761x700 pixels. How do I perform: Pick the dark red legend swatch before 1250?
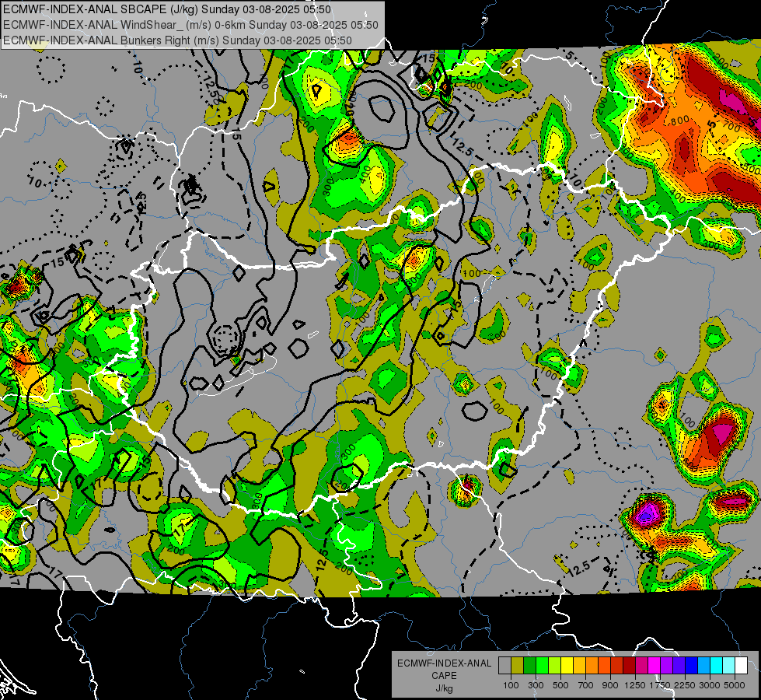point(629,666)
